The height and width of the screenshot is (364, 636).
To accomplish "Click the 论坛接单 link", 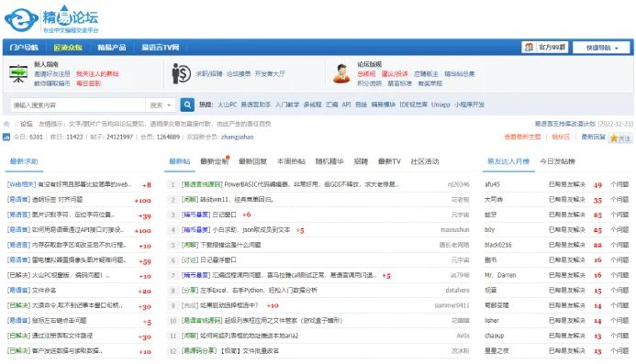I will (x=239, y=73).
